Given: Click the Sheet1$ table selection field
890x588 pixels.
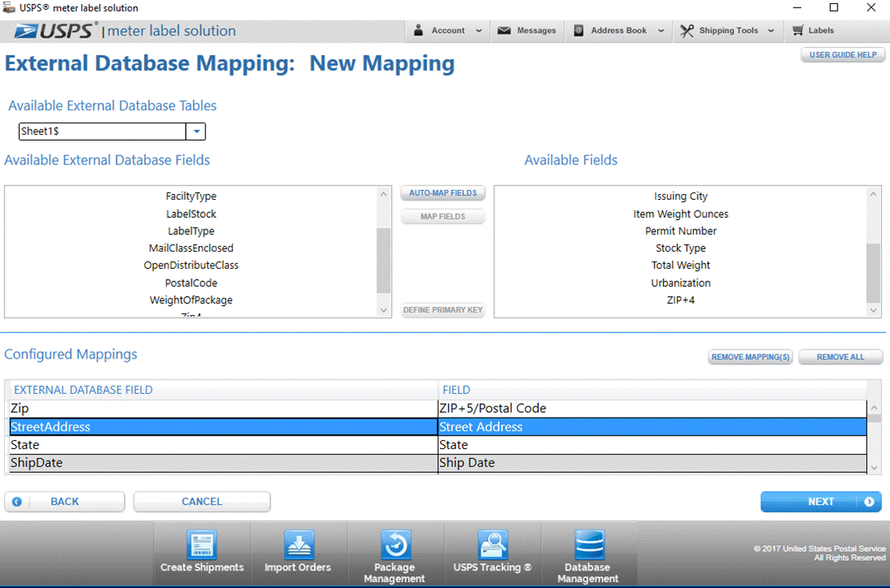Looking at the screenshot, I should pyautogui.click(x=102, y=131).
